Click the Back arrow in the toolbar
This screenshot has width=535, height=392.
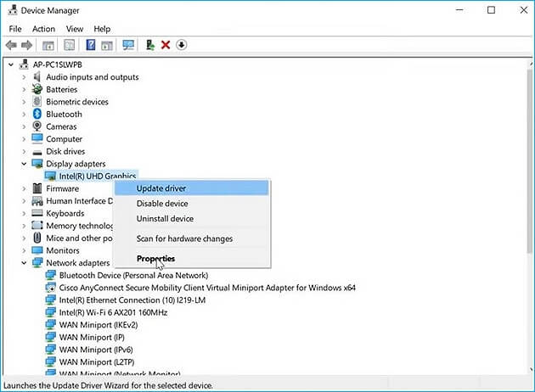pyautogui.click(x=11, y=45)
